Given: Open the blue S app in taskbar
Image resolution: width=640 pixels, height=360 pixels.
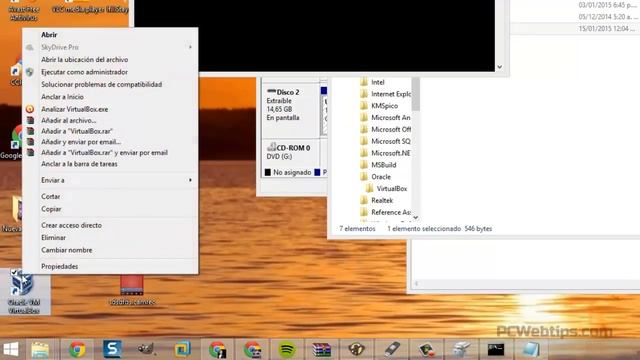Looking at the screenshot, I should (112, 349).
